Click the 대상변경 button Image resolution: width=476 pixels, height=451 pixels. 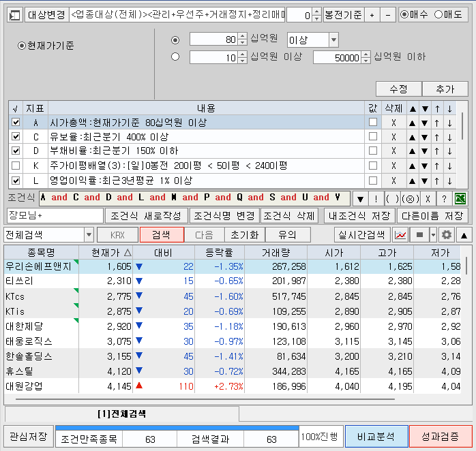pyautogui.click(x=46, y=15)
